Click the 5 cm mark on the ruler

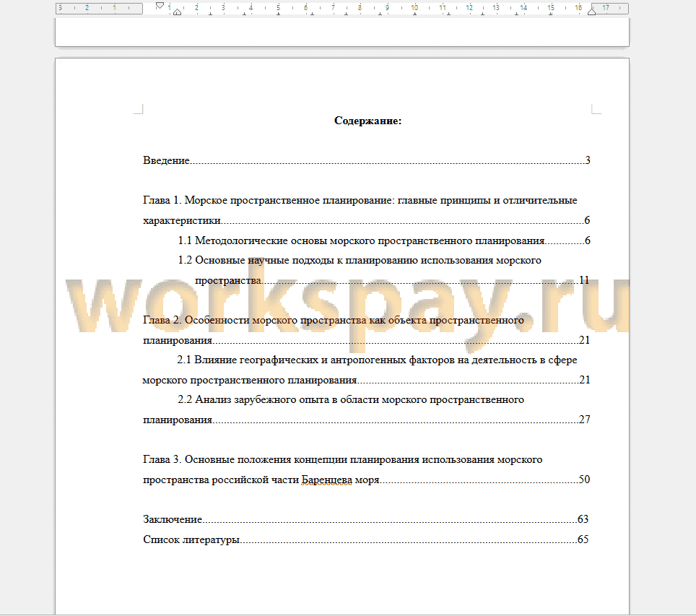278,7
